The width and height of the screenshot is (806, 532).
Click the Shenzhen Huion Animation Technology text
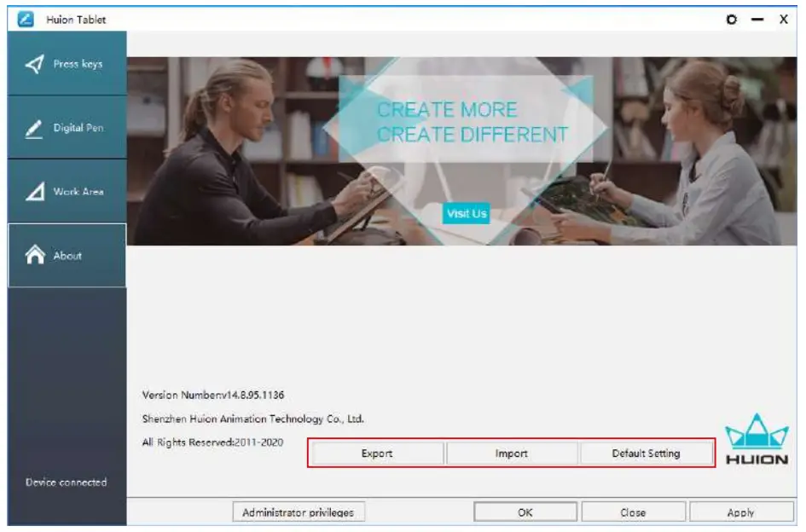tap(253, 419)
